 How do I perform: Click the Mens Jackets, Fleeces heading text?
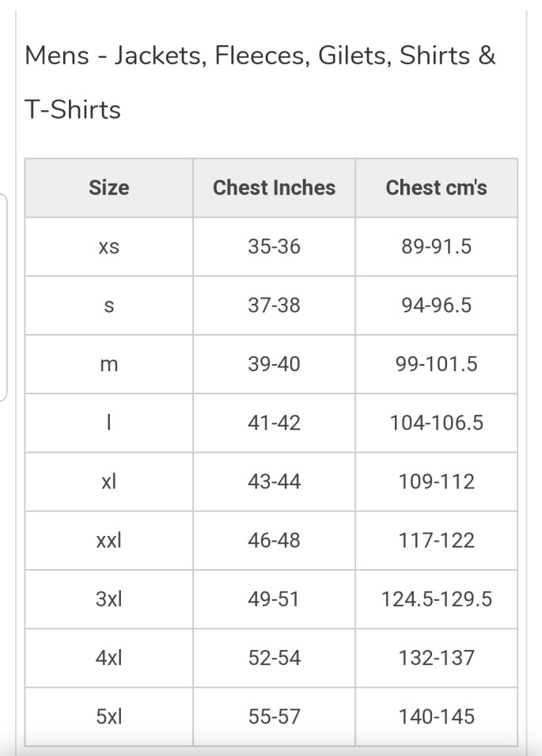click(260, 57)
